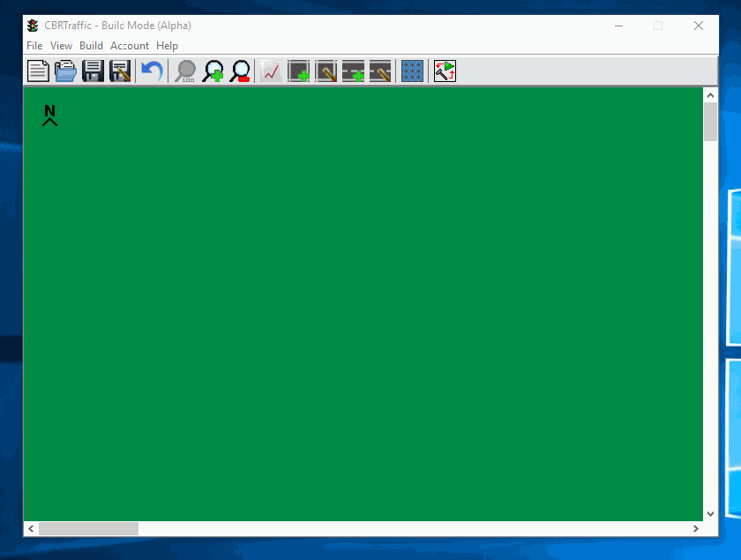Screen dimensions: 741x560
Task: Switch mode with the hammer and play icon
Action: tap(445, 71)
